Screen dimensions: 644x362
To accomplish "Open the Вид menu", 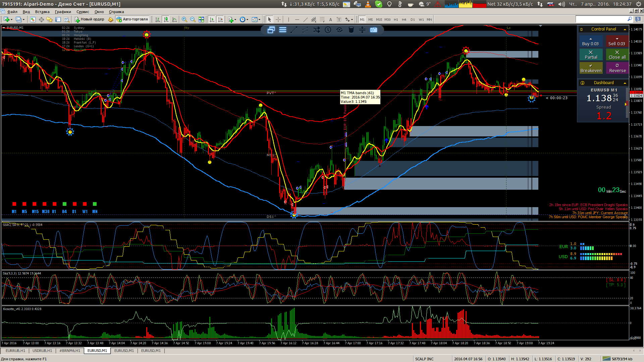I will (x=26, y=12).
